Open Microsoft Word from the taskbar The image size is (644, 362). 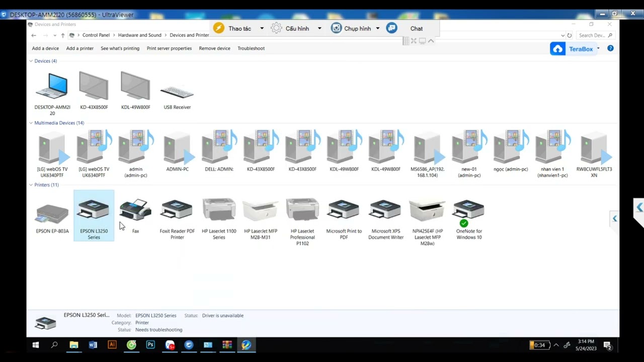(x=93, y=345)
